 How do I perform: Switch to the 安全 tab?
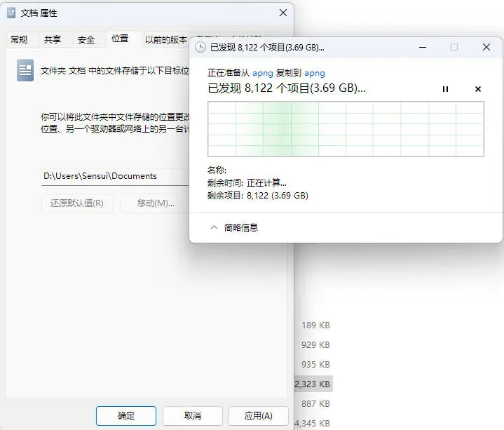click(x=86, y=39)
